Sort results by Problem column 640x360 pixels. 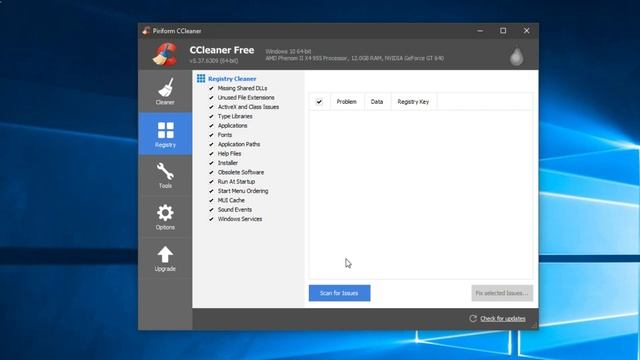click(347, 102)
